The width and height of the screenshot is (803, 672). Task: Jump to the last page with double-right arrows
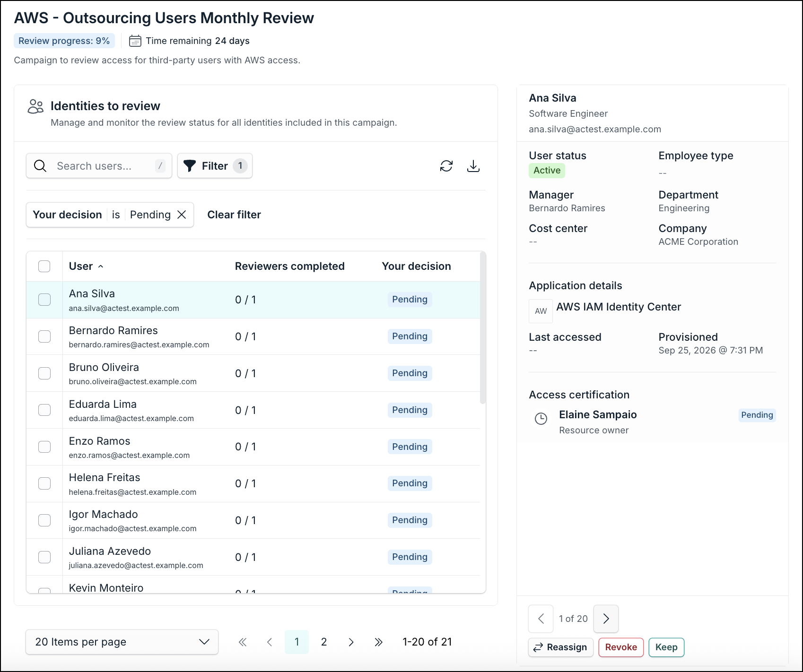point(378,642)
